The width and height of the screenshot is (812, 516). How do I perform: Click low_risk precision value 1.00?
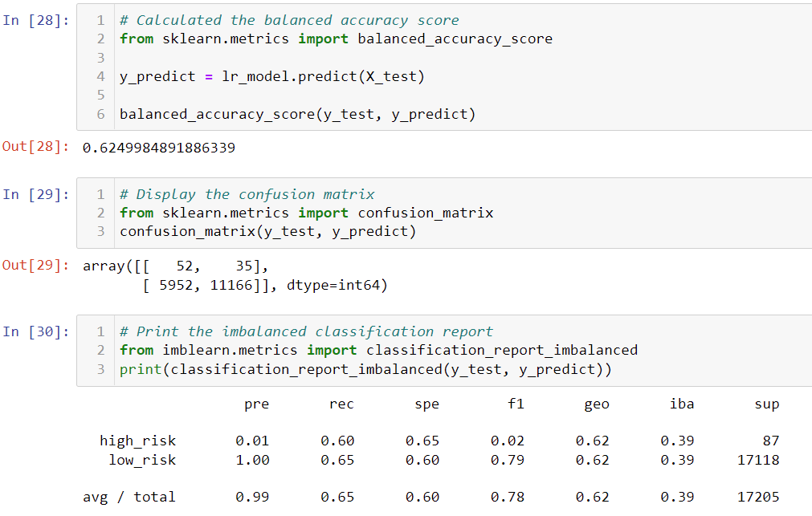click(253, 460)
